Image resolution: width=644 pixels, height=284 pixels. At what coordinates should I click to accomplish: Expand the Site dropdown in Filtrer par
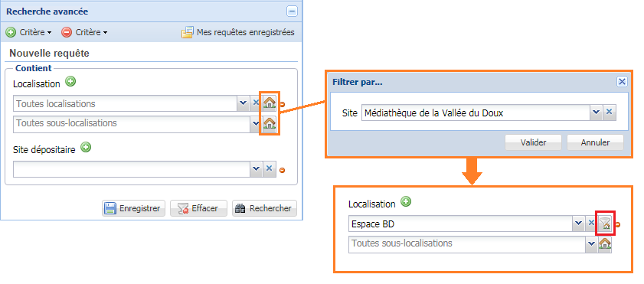tap(596, 113)
